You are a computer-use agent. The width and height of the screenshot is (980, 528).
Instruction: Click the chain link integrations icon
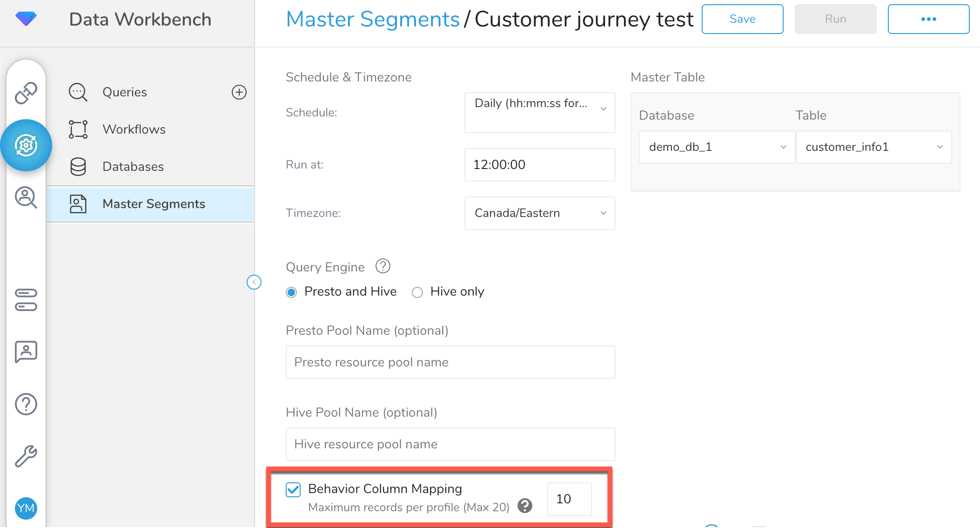point(26,93)
